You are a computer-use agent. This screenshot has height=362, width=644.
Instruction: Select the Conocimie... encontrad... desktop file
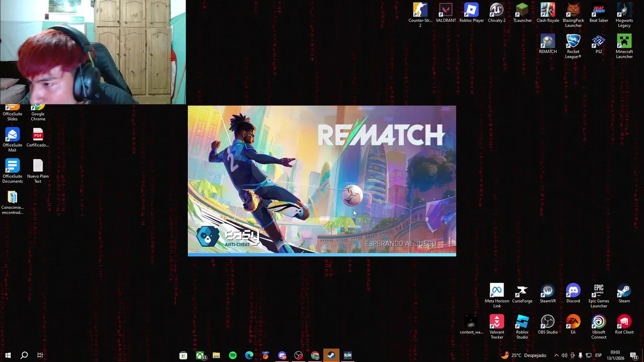(12, 202)
